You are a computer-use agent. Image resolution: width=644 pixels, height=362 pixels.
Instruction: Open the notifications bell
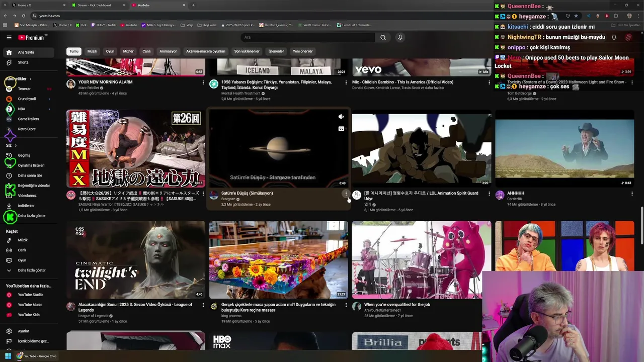(614, 37)
